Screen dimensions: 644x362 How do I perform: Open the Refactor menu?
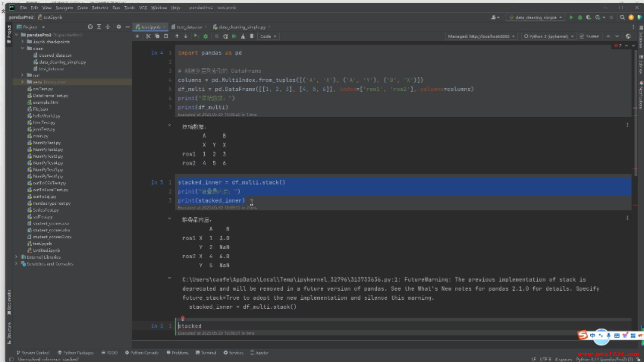coord(100,7)
